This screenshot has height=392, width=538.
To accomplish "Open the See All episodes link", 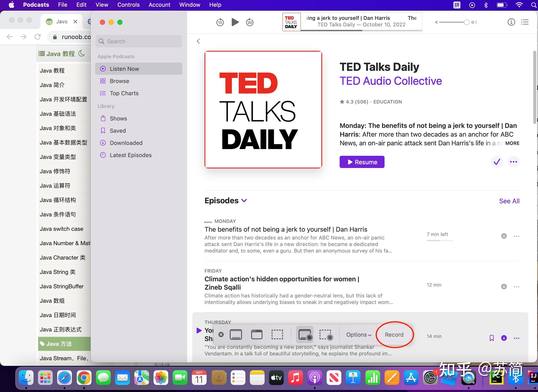I will point(509,201).
